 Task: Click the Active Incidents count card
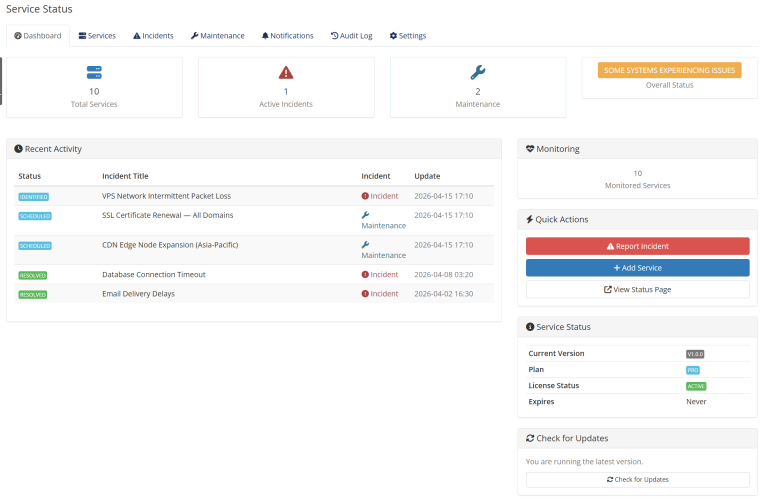286,87
